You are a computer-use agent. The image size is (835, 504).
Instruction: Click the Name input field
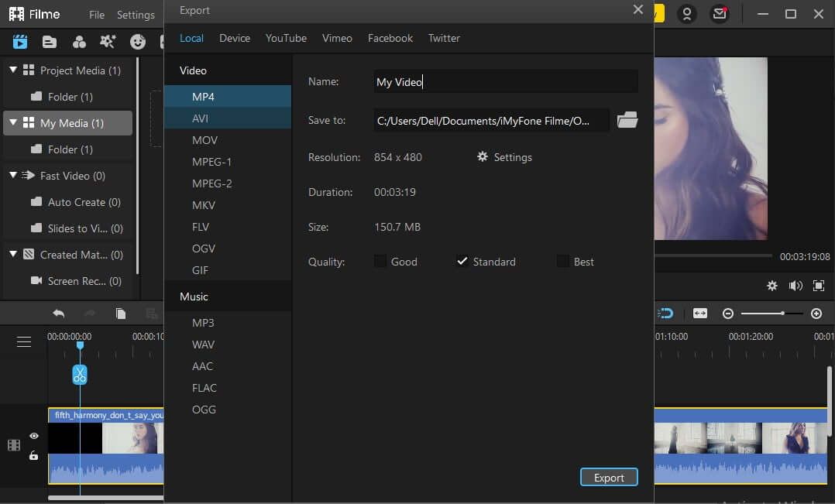coord(505,81)
